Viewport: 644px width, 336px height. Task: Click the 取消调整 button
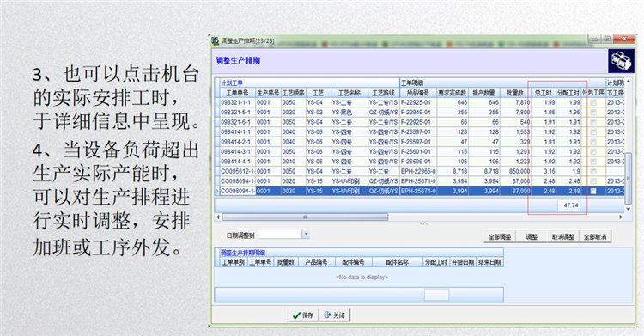[562, 237]
